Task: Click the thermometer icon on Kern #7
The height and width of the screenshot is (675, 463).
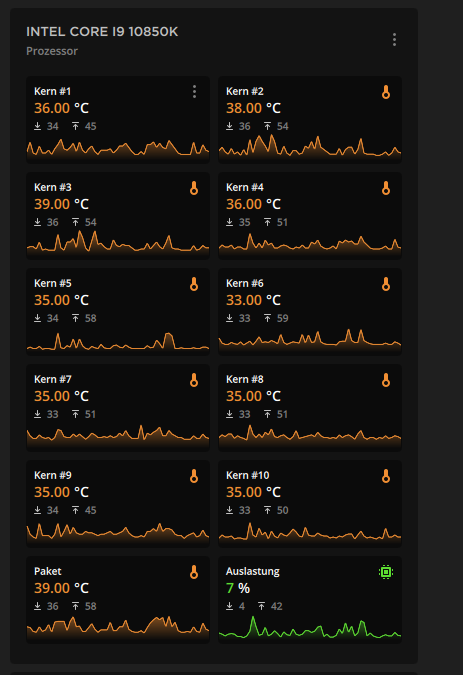Action: click(x=194, y=380)
